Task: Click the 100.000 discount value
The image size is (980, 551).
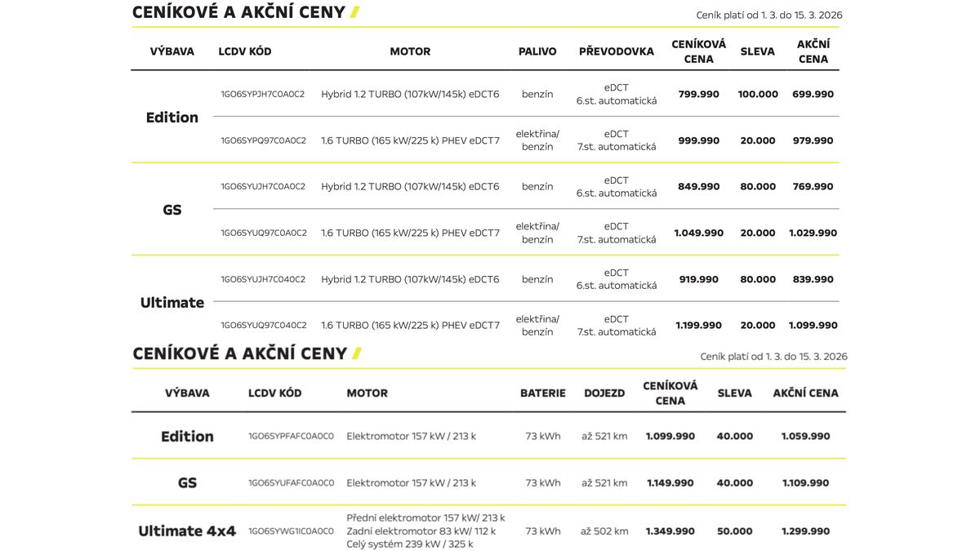Action: 758,94
